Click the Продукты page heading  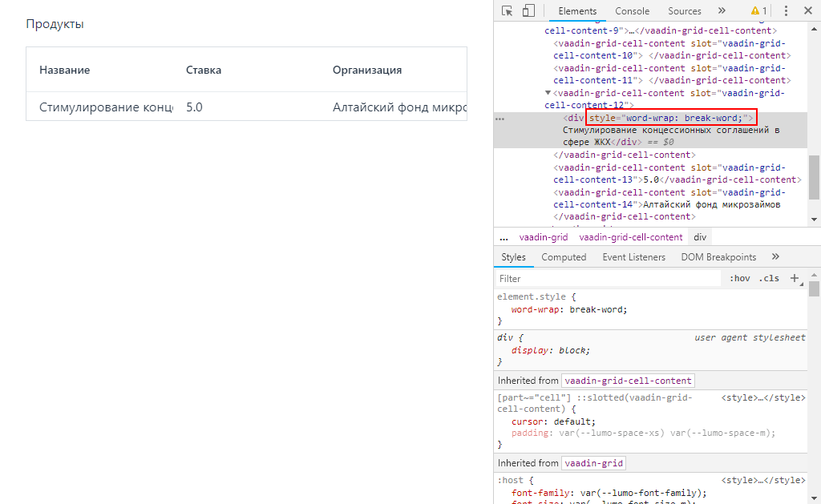pos(55,24)
